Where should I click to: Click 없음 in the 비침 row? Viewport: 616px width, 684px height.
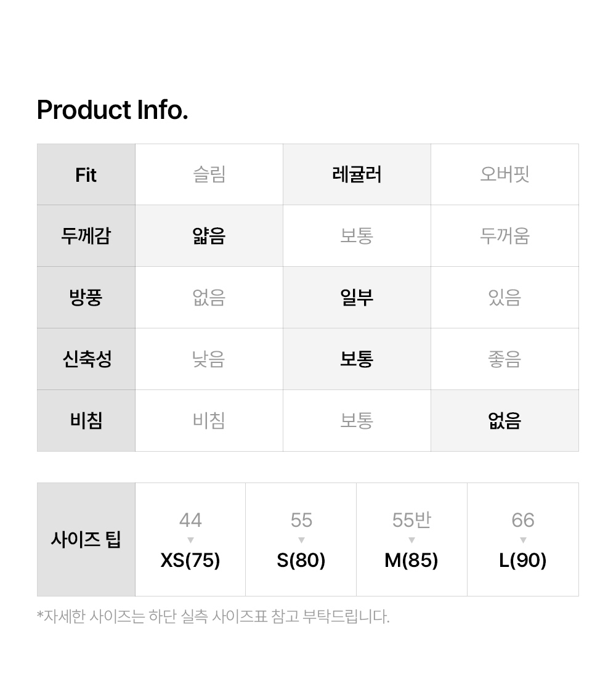tap(505, 421)
